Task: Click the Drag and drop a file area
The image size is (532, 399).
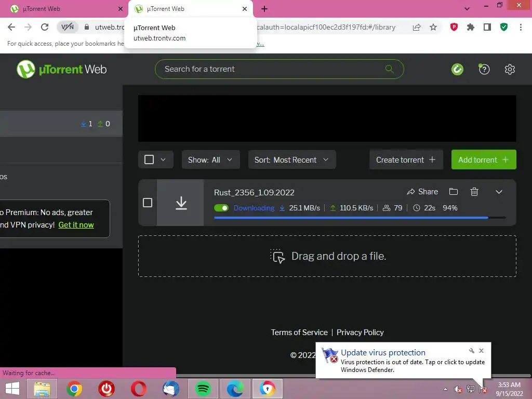Action: click(x=327, y=256)
